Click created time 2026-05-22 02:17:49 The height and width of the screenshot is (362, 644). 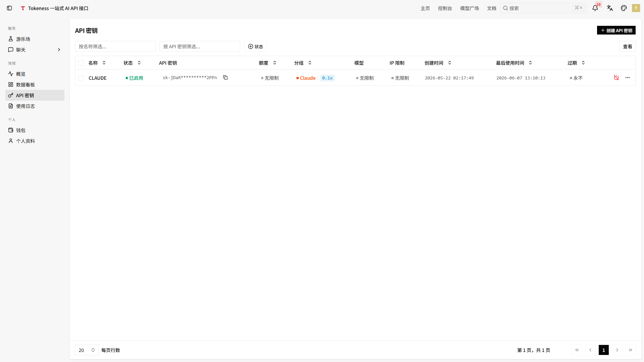[449, 78]
